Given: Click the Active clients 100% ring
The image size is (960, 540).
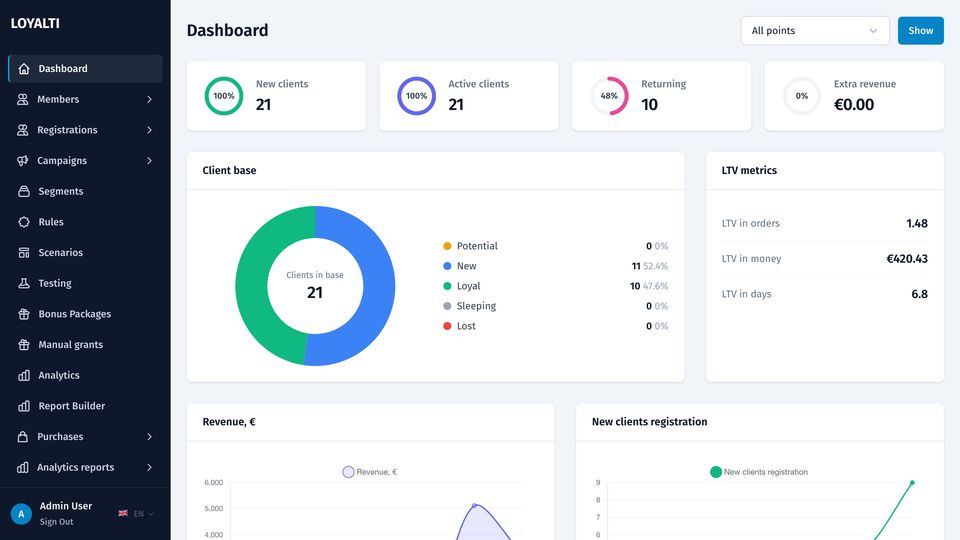Looking at the screenshot, I should (416, 96).
